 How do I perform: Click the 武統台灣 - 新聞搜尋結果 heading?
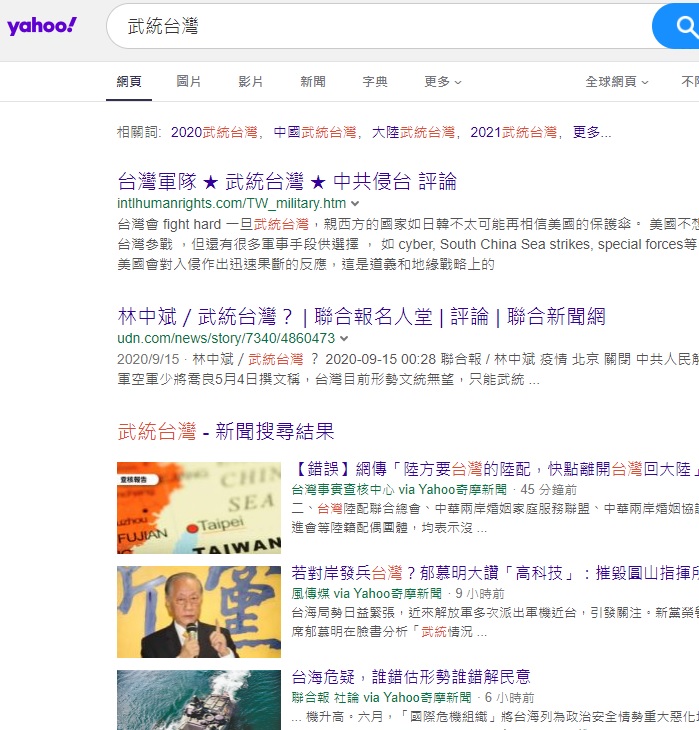pyautogui.click(x=226, y=432)
